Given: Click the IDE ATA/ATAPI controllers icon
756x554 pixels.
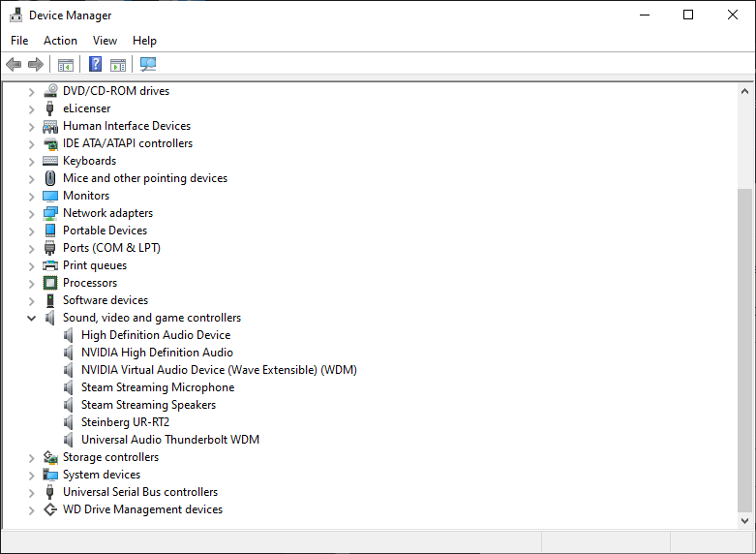Looking at the screenshot, I should click(50, 143).
